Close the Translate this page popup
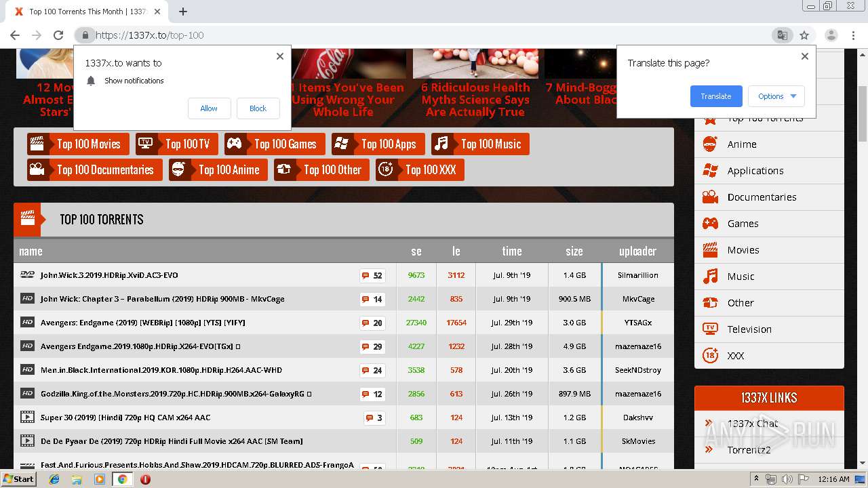This screenshot has height=488, width=868. [805, 56]
